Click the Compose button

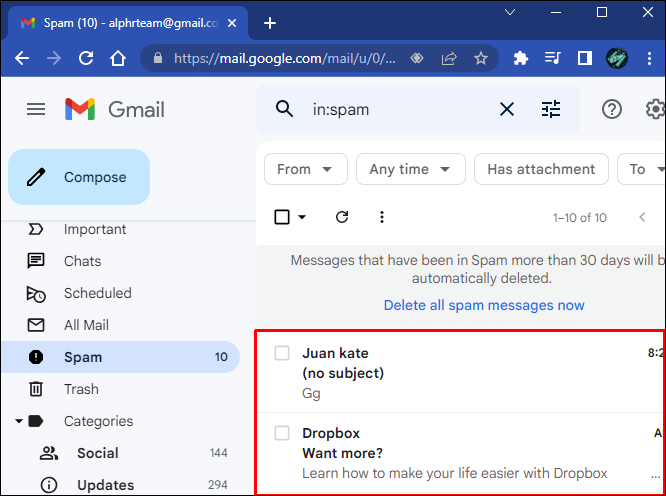79,177
